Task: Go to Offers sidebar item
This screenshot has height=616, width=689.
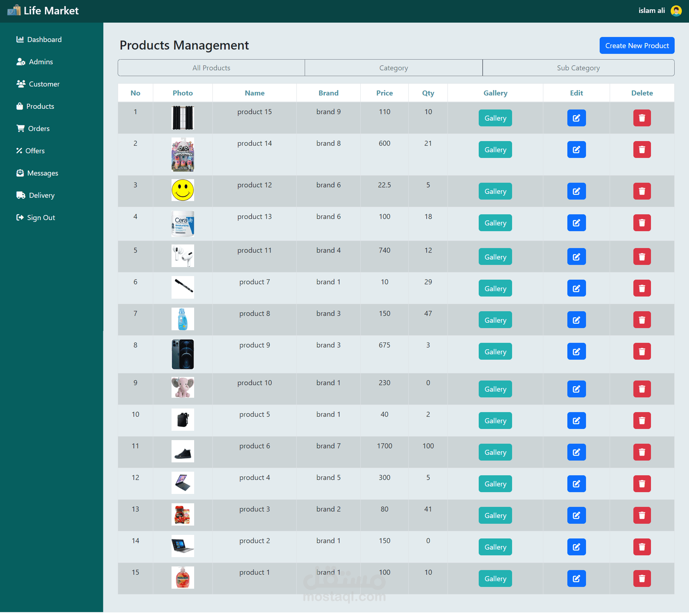Action: pos(35,151)
